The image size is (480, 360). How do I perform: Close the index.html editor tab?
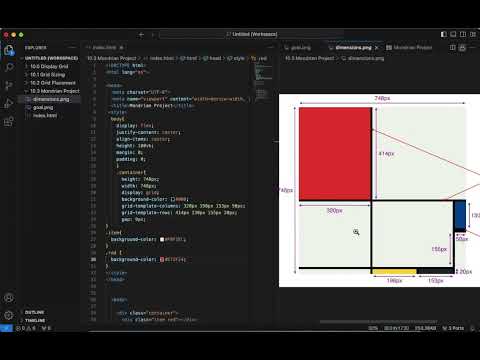tap(121, 48)
